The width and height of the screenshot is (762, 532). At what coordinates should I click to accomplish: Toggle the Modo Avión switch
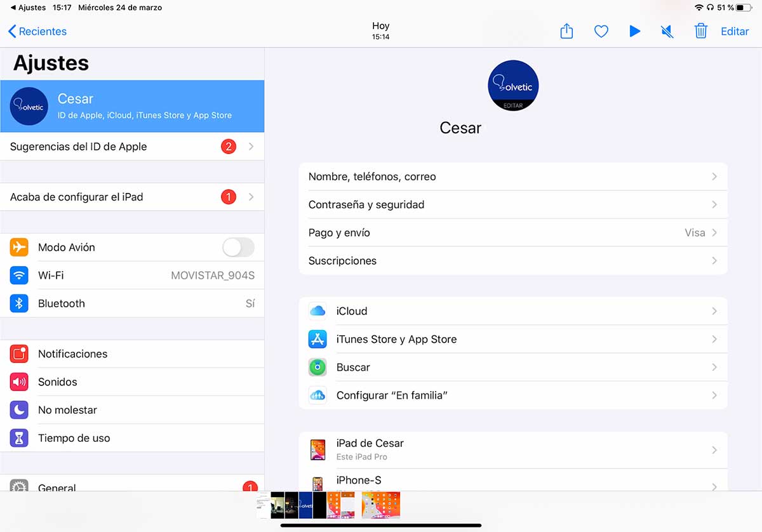[x=238, y=247]
